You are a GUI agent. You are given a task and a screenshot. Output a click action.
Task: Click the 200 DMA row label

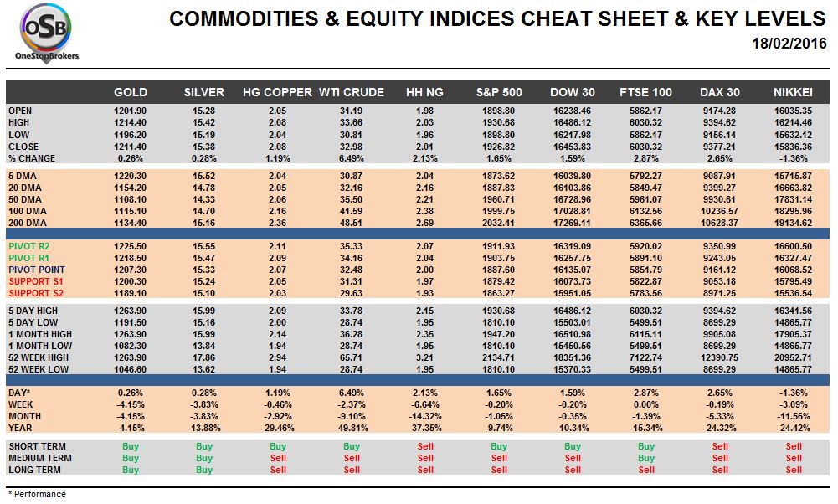tap(24, 223)
